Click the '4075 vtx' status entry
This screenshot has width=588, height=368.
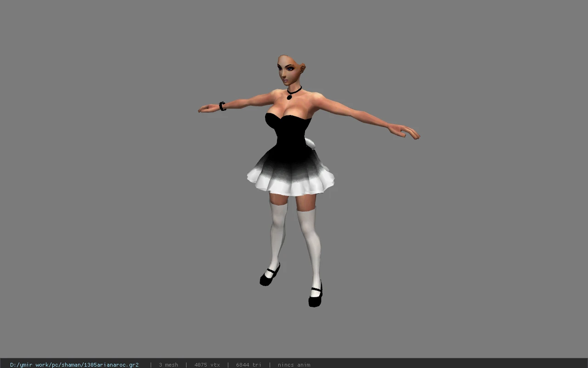207,365
